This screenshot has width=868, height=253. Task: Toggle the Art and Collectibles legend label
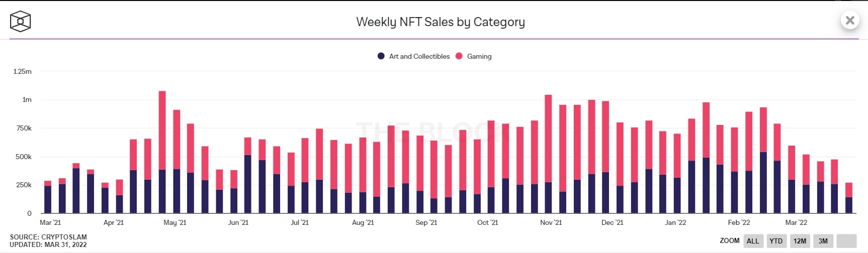coord(419,57)
